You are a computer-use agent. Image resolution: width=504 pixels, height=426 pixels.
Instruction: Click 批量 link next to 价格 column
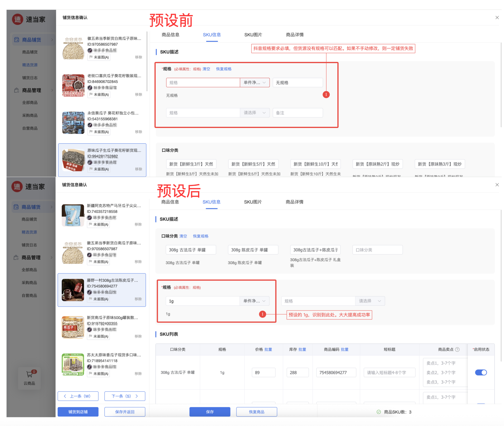[x=268, y=350]
